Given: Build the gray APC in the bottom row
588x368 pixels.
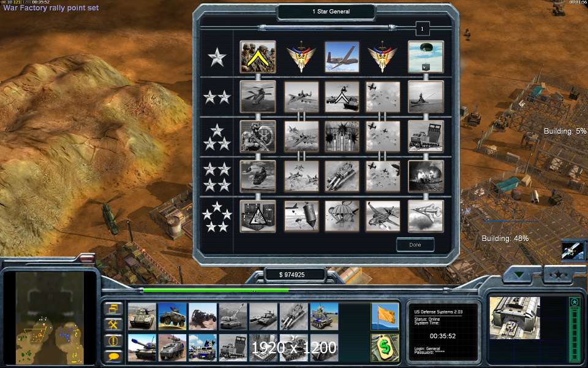Looking at the screenshot, I should click(172, 347).
